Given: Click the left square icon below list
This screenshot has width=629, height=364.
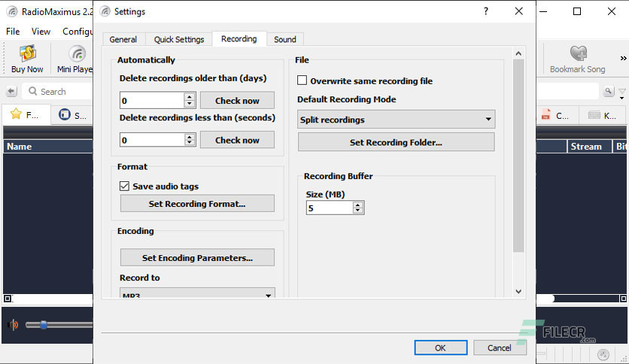Looking at the screenshot, I should tap(8, 299).
